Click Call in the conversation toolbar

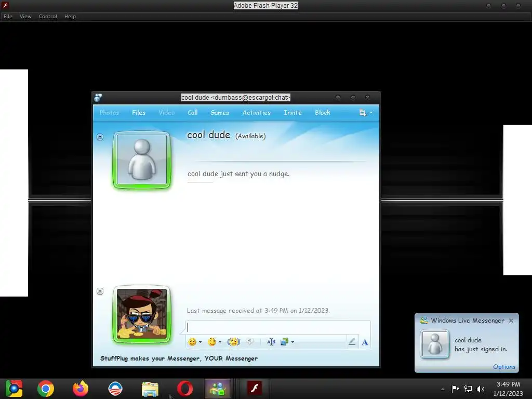click(192, 113)
